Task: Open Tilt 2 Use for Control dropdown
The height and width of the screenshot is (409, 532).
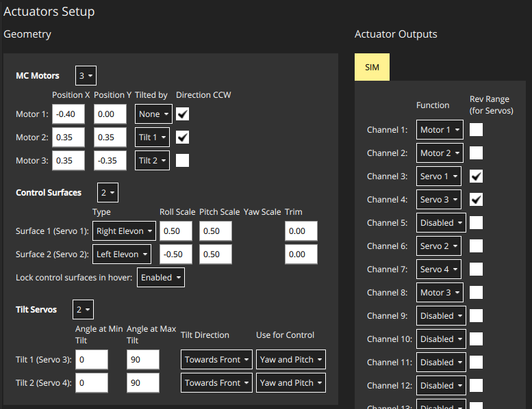Action: coord(291,382)
